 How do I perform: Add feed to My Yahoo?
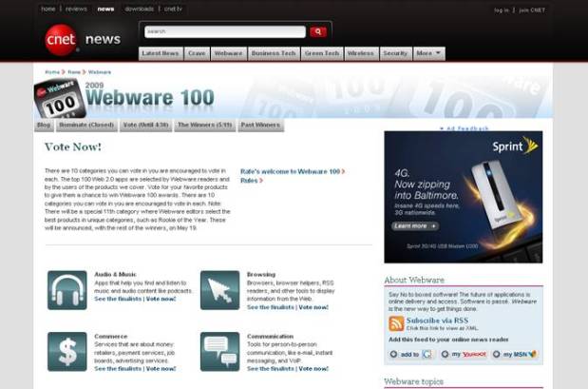click(464, 354)
